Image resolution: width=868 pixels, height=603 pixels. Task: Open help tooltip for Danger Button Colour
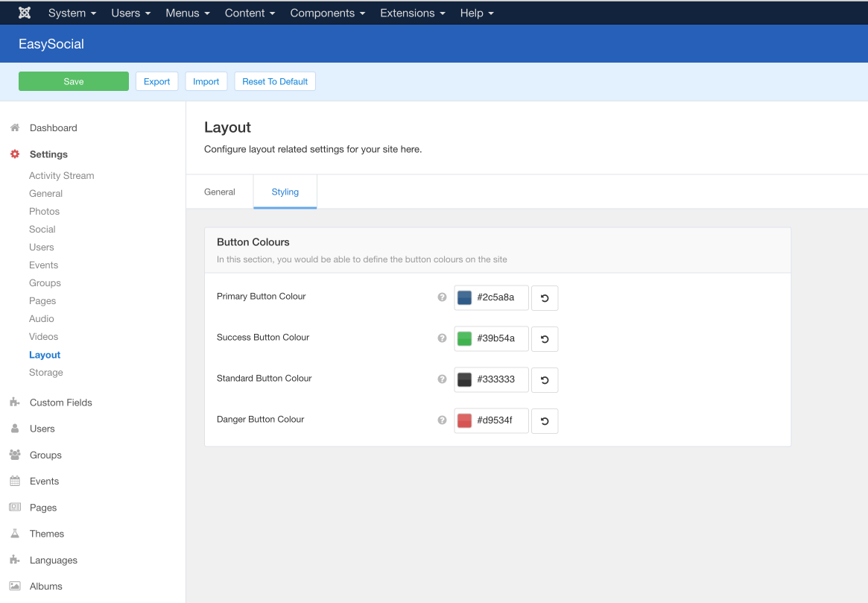point(442,420)
